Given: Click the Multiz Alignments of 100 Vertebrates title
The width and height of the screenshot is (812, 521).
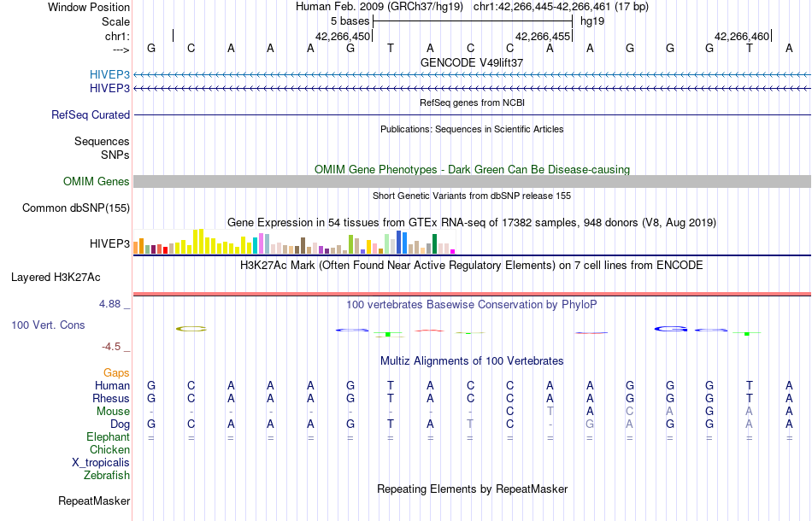Looking at the screenshot, I should (x=472, y=360).
